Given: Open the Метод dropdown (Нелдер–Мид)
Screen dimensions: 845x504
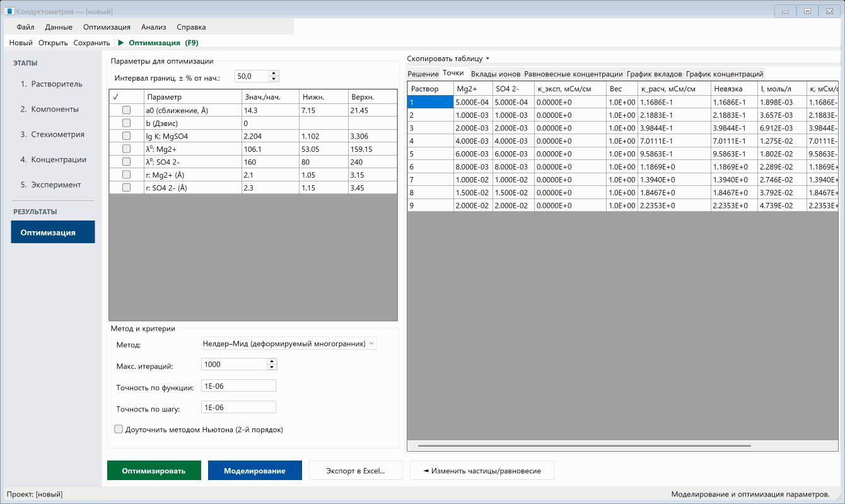Looking at the screenshot, I should click(x=289, y=343).
